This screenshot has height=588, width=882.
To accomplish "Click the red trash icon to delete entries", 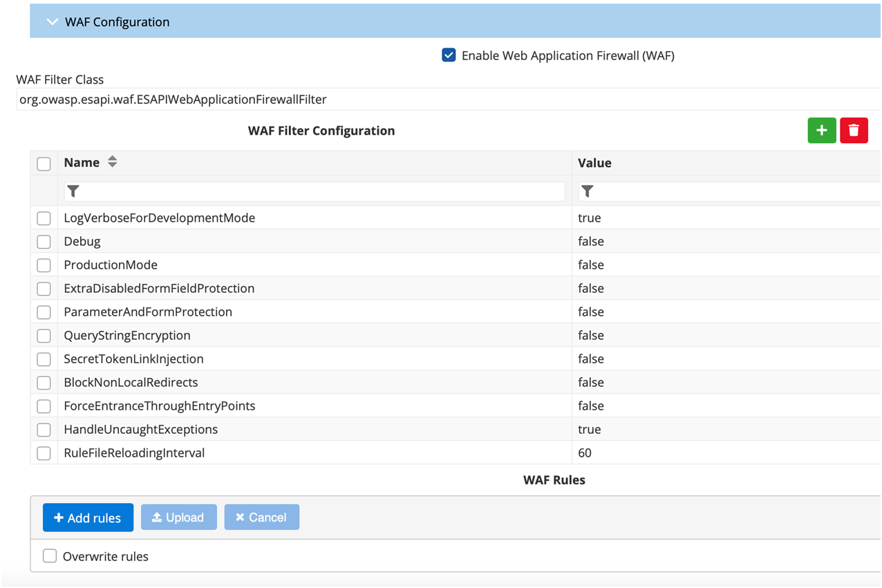I will click(854, 130).
